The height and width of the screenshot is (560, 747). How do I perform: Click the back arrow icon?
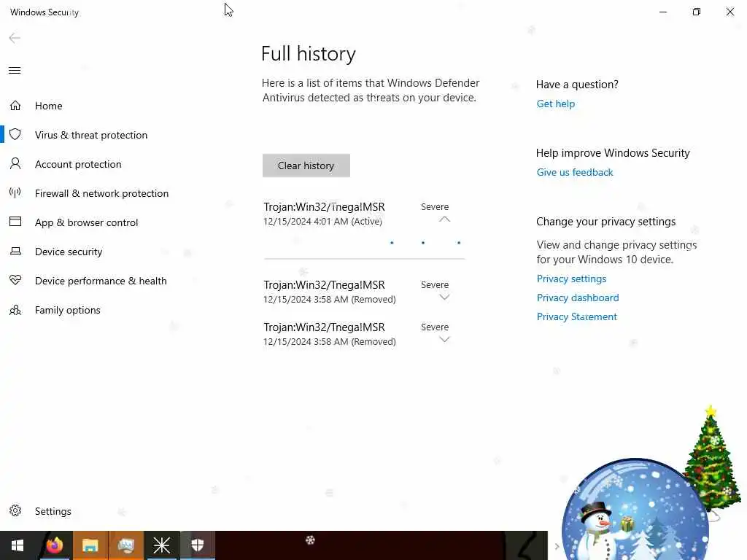[15, 38]
